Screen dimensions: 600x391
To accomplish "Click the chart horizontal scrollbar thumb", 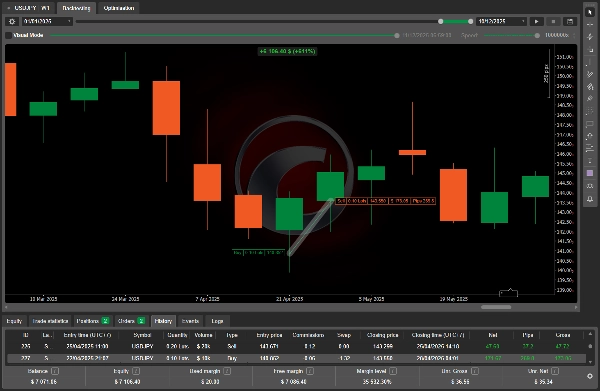I will coord(496,307).
